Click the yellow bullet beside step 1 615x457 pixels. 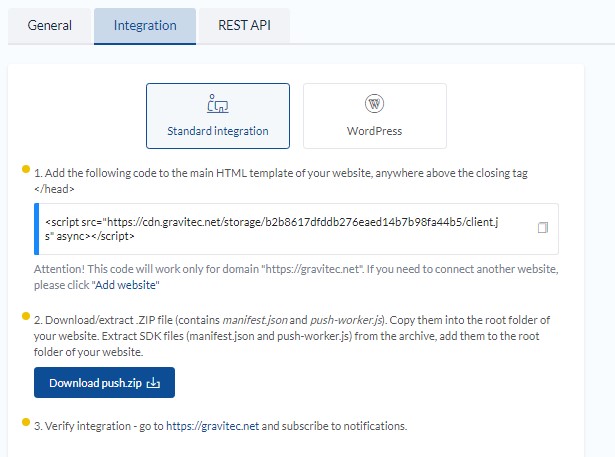tap(26, 169)
